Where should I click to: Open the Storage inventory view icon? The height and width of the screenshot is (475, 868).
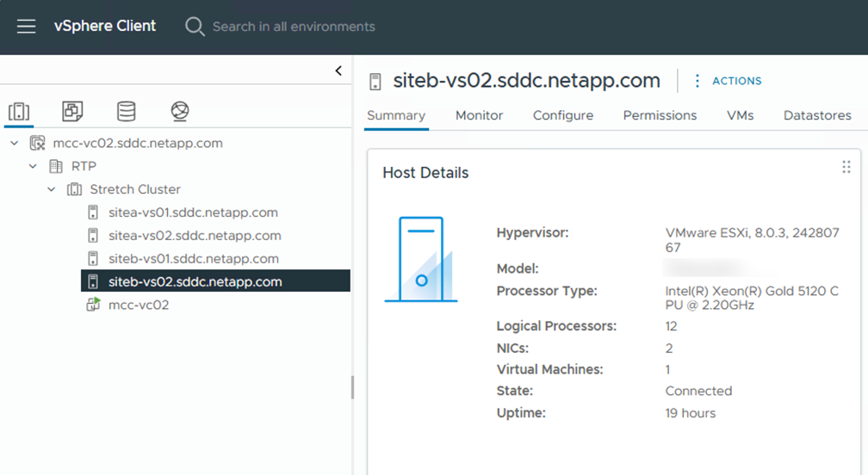click(x=127, y=111)
